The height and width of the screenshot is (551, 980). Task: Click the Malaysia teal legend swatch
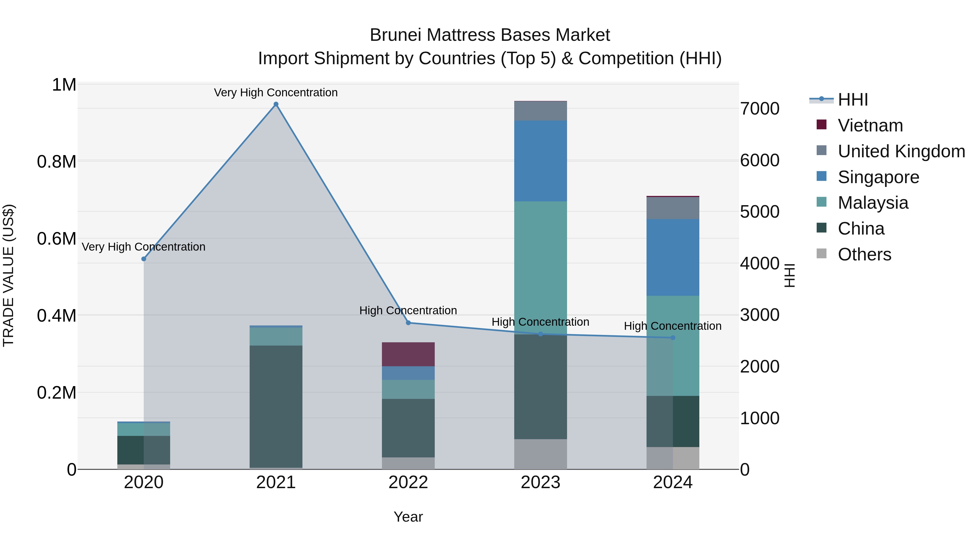[822, 202]
